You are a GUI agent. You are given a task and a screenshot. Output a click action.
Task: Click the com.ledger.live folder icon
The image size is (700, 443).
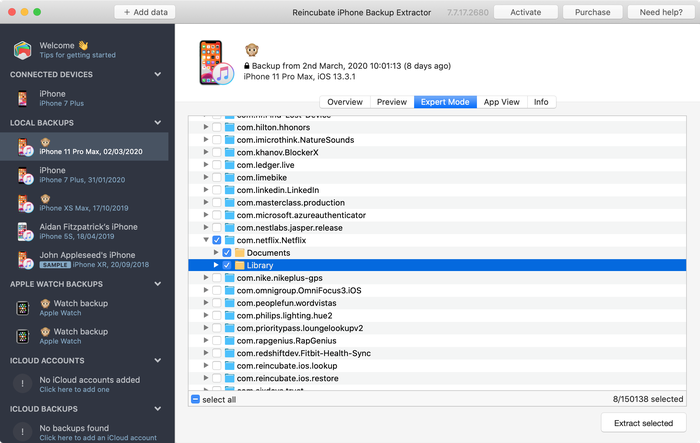[x=229, y=165]
